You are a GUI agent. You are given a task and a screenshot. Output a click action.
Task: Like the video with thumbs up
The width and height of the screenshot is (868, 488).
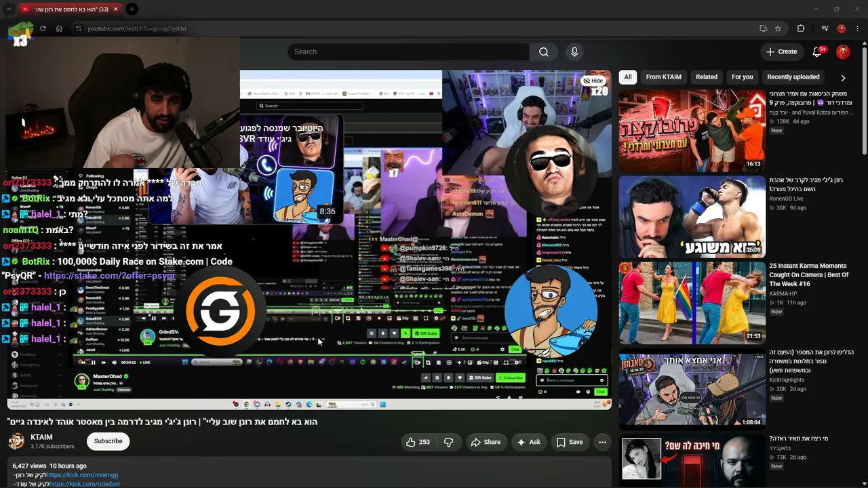[418, 442]
